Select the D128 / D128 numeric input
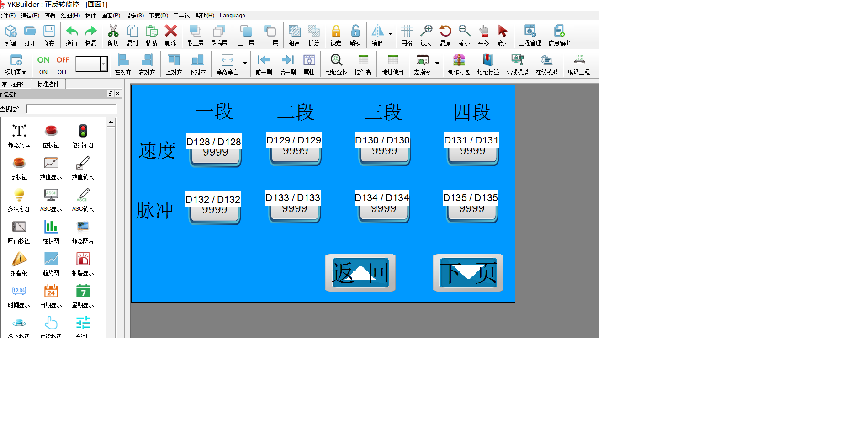Screen dimensions: 868x430 tap(214, 150)
